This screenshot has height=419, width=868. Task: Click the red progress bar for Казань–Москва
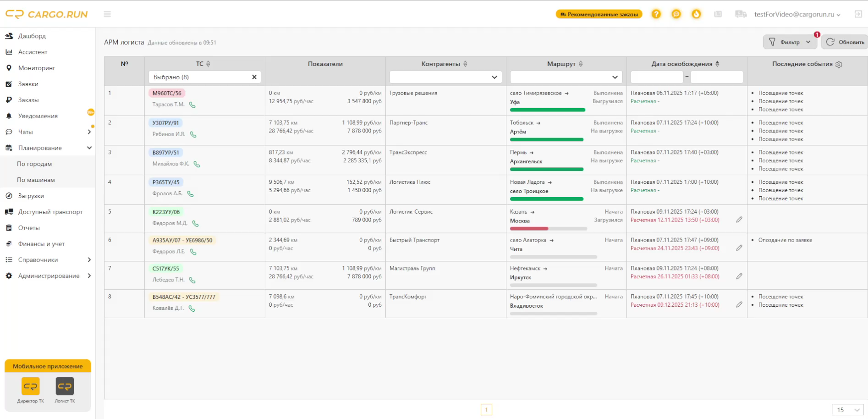(529, 228)
